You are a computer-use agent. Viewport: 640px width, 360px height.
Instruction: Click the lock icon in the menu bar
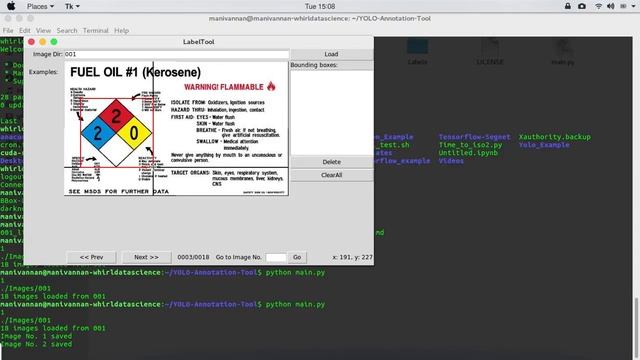pos(568,6)
